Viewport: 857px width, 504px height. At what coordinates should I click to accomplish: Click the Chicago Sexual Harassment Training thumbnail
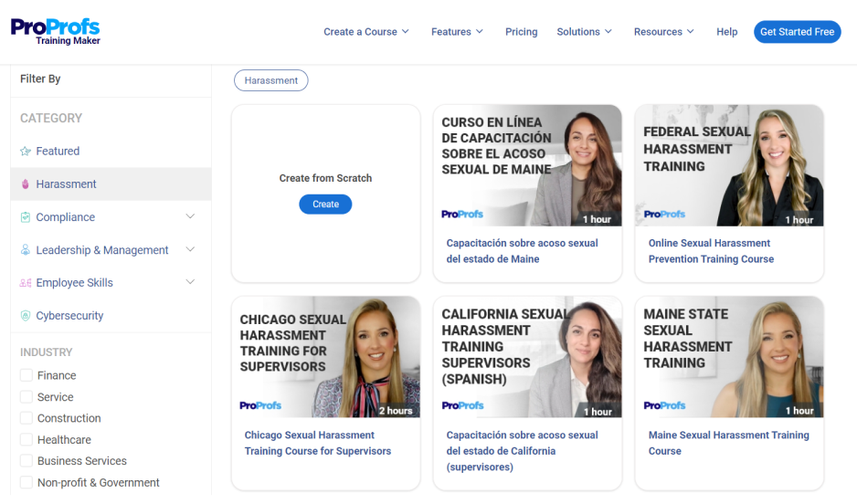point(326,357)
